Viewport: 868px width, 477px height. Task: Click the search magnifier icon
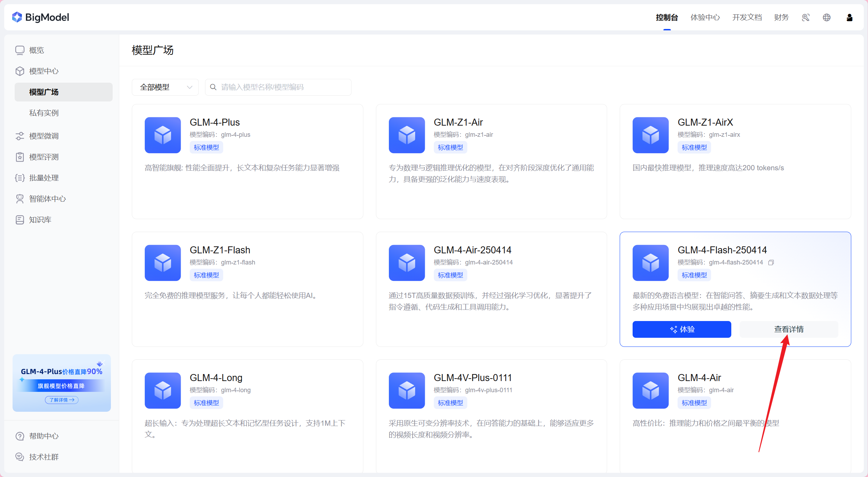[213, 87]
